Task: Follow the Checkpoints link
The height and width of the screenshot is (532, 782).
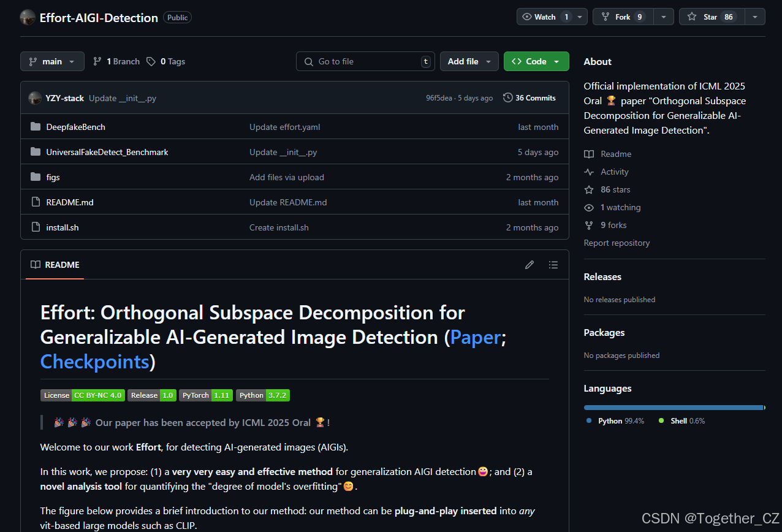Action: (94, 362)
